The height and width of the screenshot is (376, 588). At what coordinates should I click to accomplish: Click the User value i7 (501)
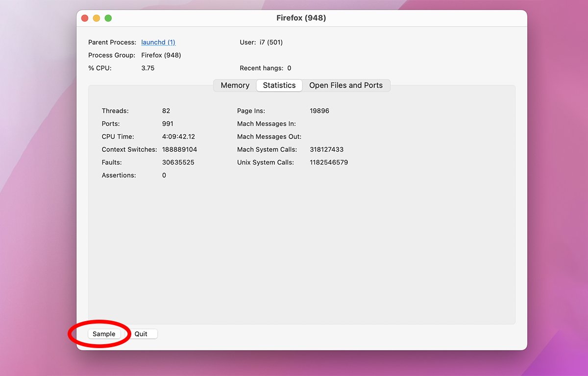271,43
